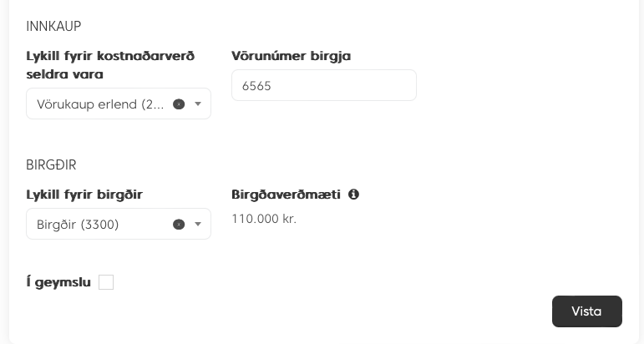Focus the Vörunúmer birgja text field

point(323,85)
